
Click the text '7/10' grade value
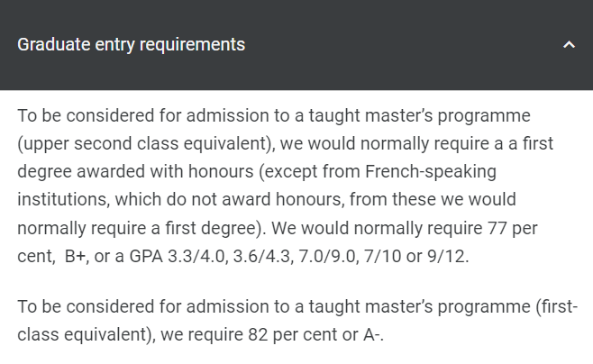tap(382, 256)
